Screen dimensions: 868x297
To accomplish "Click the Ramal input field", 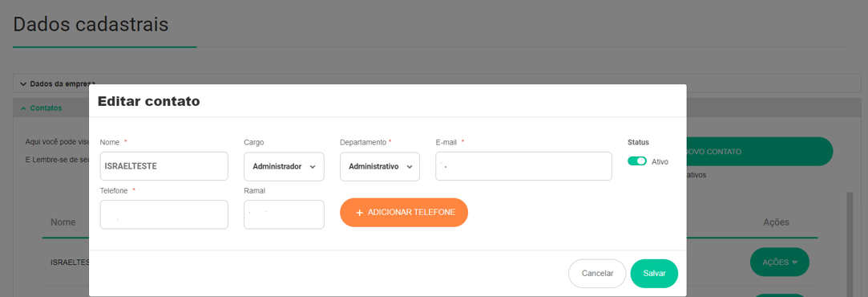I will [x=284, y=214].
